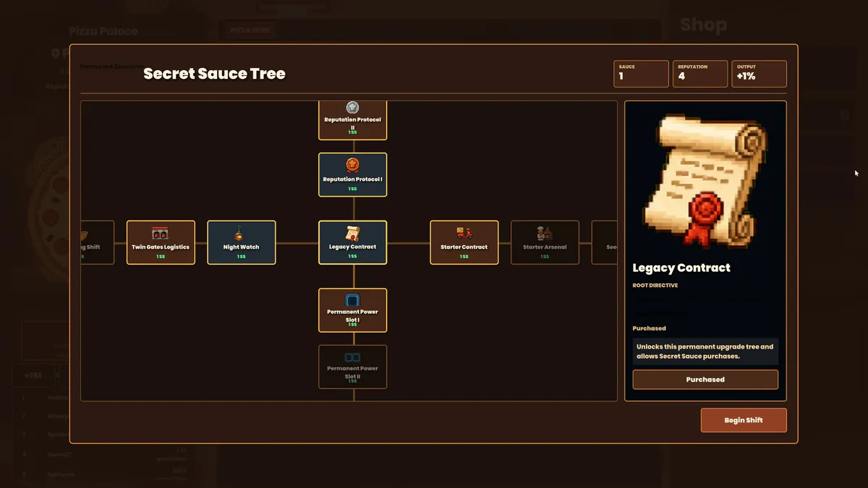The width and height of the screenshot is (868, 488).
Task: Select the Permanent Power Slot II node
Action: pos(353,367)
